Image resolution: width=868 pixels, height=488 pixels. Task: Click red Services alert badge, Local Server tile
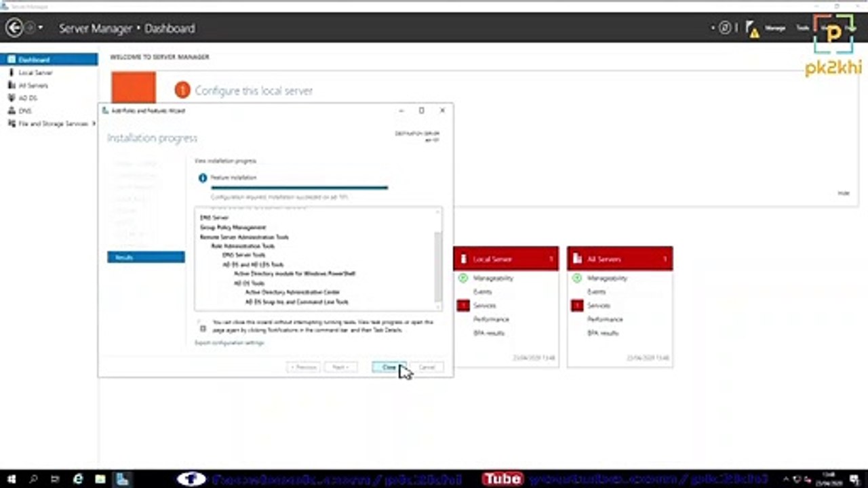(x=463, y=306)
